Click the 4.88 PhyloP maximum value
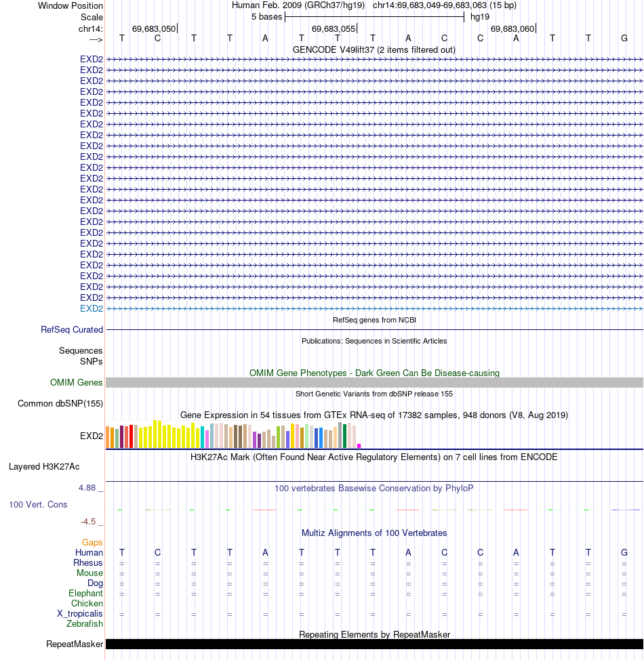This screenshot has height=660, width=644. 87,488
